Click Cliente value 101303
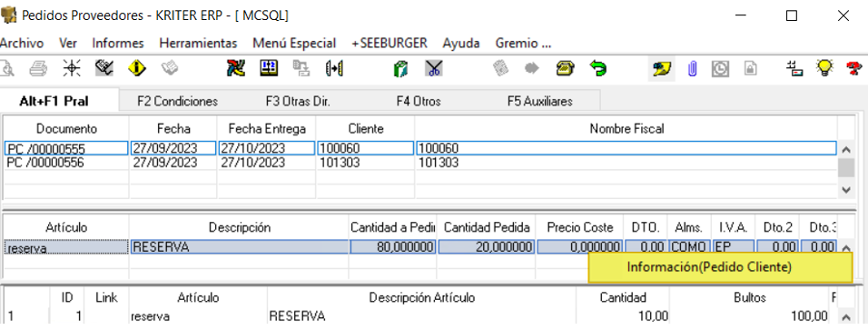868x330 pixels. (340, 163)
